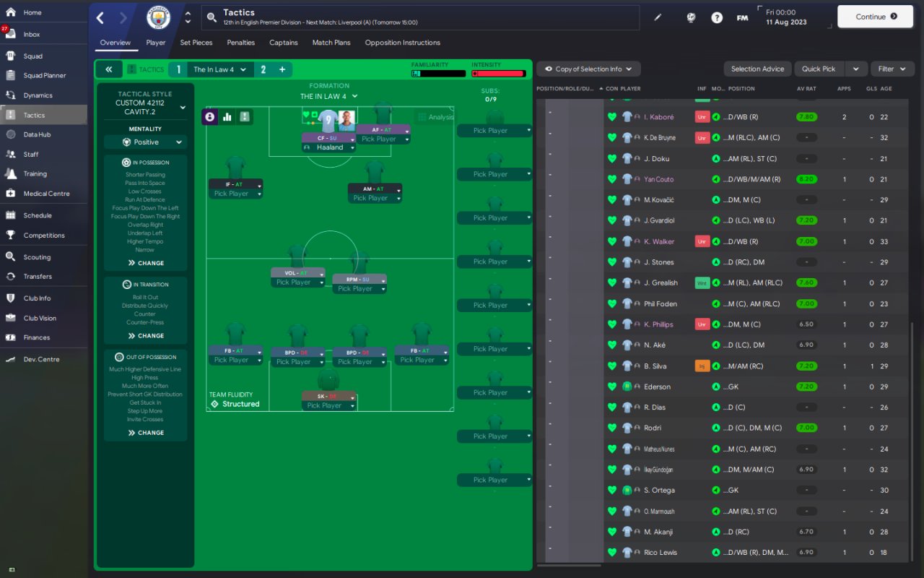This screenshot has height=578, width=924.
Task: Click the Club Vision icon in the sidebar
Action: [x=11, y=318]
